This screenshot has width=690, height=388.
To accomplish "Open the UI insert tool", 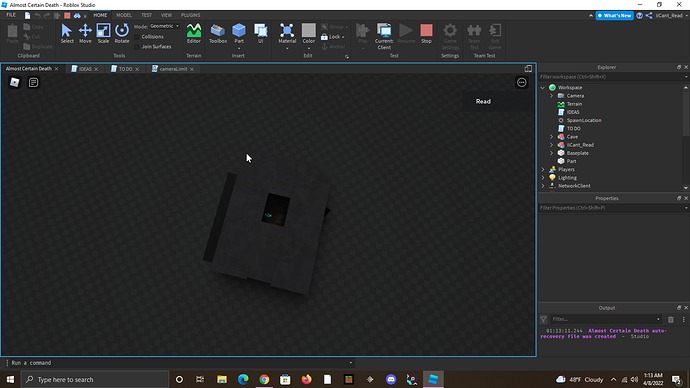I will click(261, 33).
